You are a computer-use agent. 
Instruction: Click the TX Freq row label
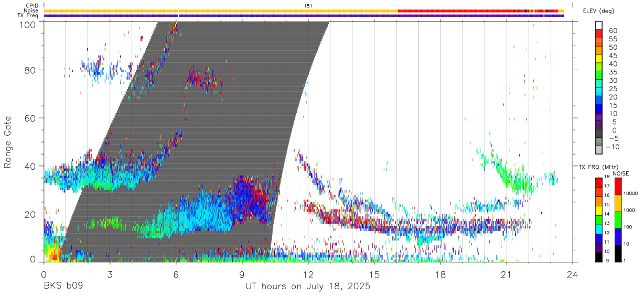pos(28,15)
